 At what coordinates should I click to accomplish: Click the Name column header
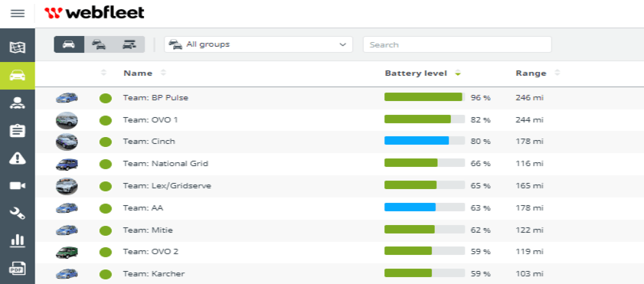click(138, 73)
